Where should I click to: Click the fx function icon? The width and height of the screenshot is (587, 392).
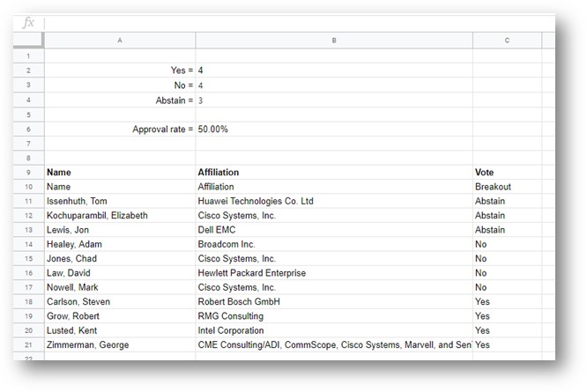tap(28, 23)
